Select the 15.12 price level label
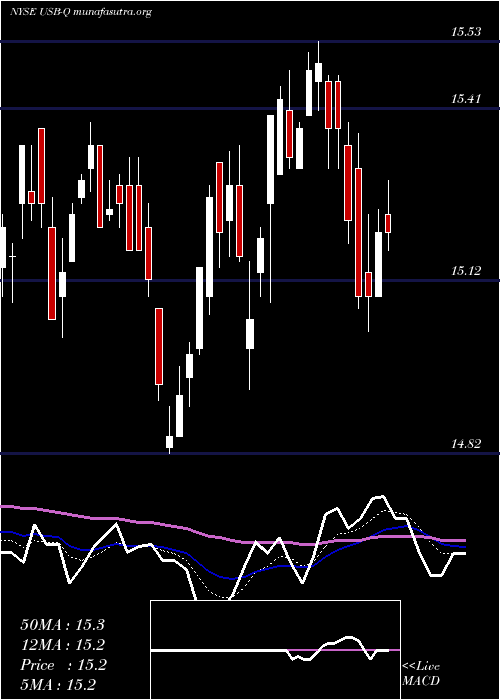The image size is (500, 700). tap(466, 271)
